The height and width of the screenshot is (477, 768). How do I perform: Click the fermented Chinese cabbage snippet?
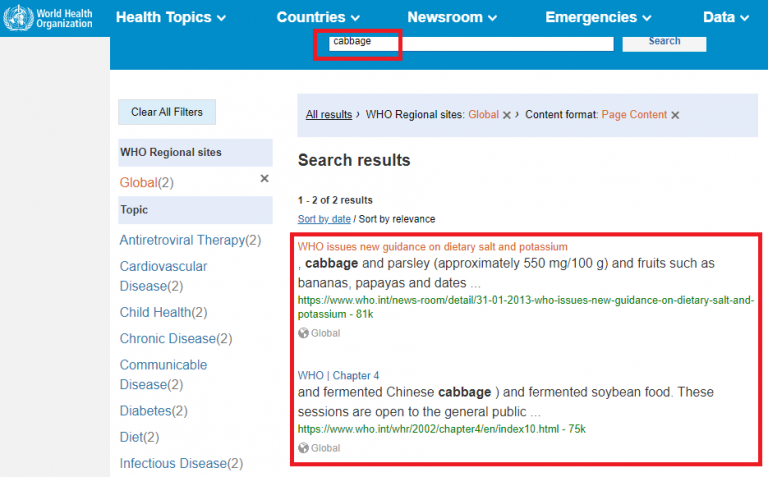505,402
